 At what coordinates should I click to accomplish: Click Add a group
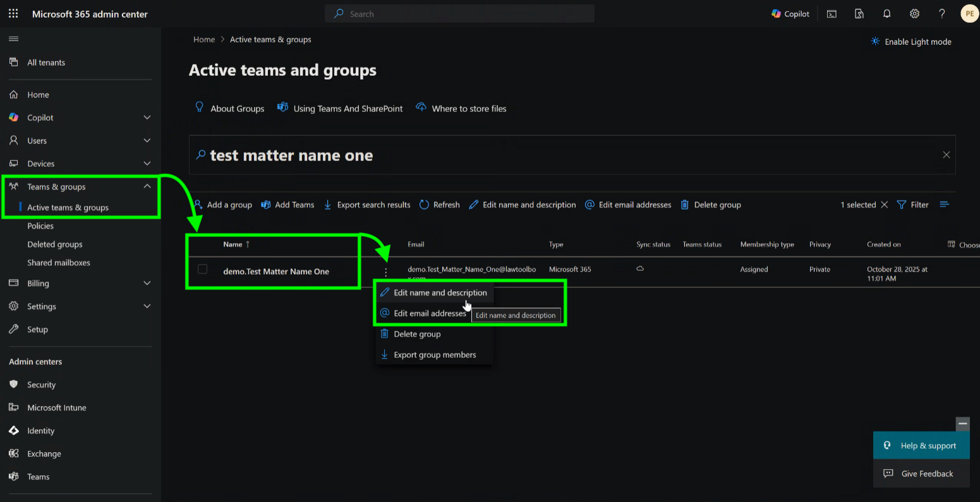(x=223, y=205)
